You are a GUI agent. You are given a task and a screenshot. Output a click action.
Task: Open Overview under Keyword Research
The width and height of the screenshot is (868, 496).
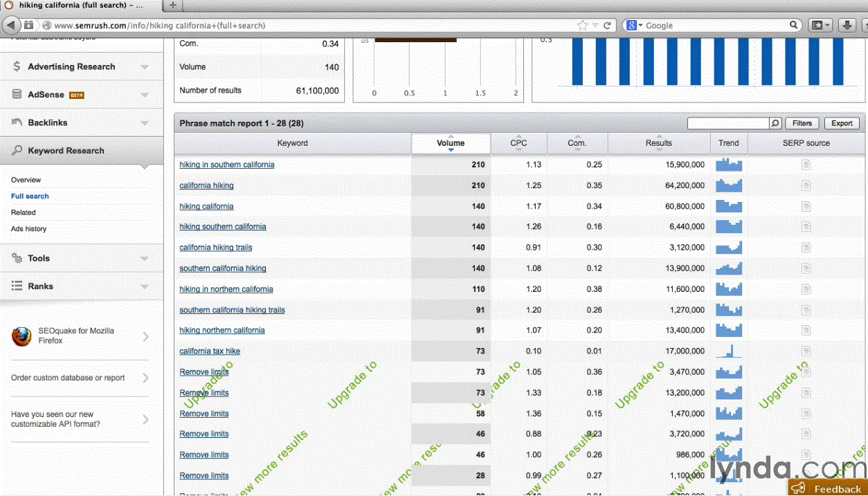26,180
